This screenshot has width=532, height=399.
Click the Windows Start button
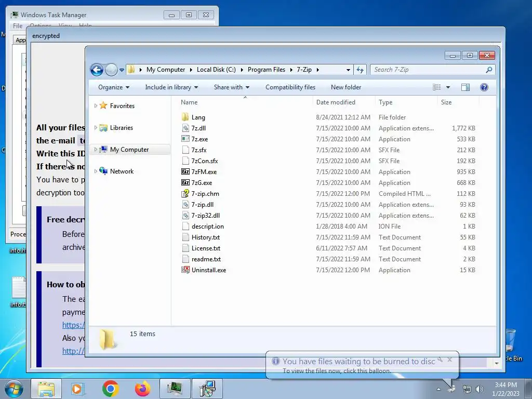tap(14, 389)
